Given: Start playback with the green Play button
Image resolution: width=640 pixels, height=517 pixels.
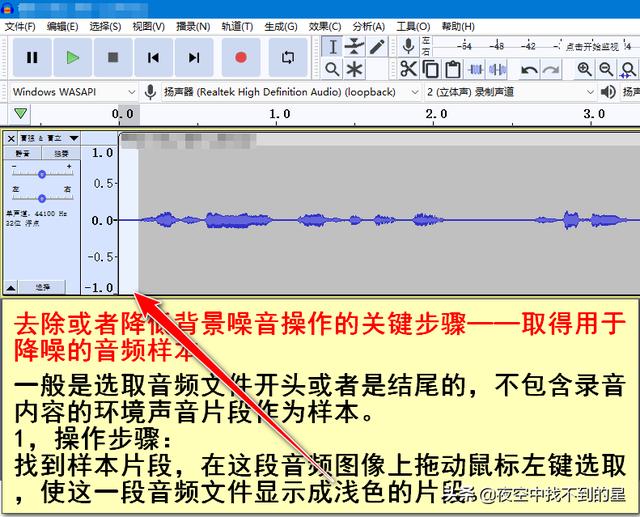Looking at the screenshot, I should (73, 58).
